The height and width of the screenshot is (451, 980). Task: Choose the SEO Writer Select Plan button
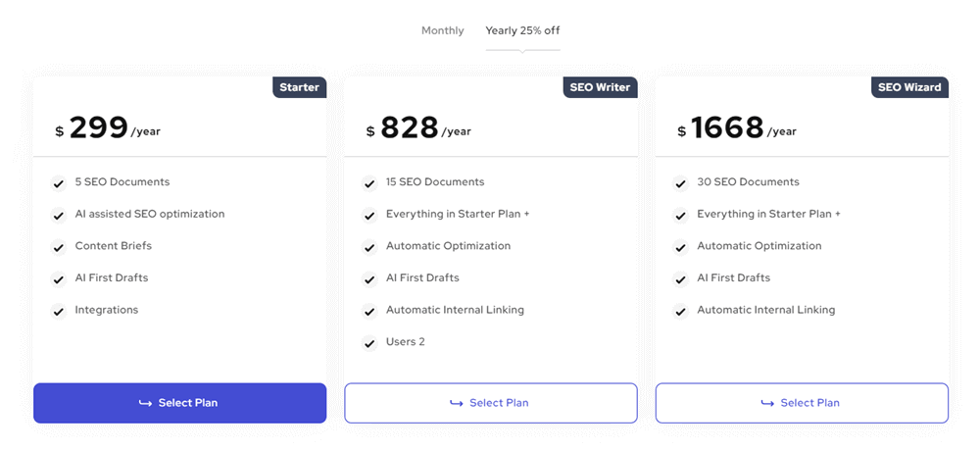[491, 403]
